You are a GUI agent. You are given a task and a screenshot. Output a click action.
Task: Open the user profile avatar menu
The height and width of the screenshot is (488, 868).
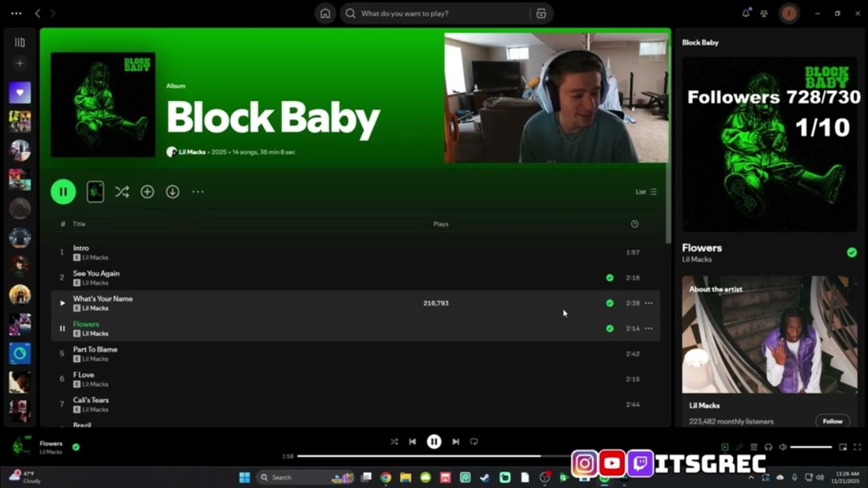789,13
